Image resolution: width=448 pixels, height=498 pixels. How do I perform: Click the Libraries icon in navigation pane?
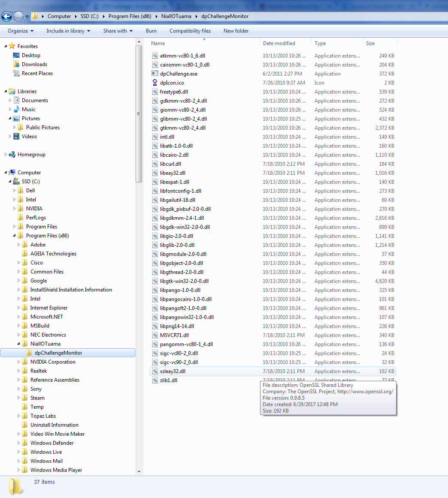click(12, 91)
